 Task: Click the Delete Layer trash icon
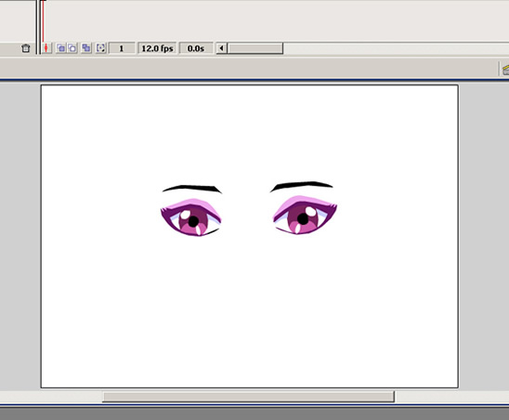[25, 48]
